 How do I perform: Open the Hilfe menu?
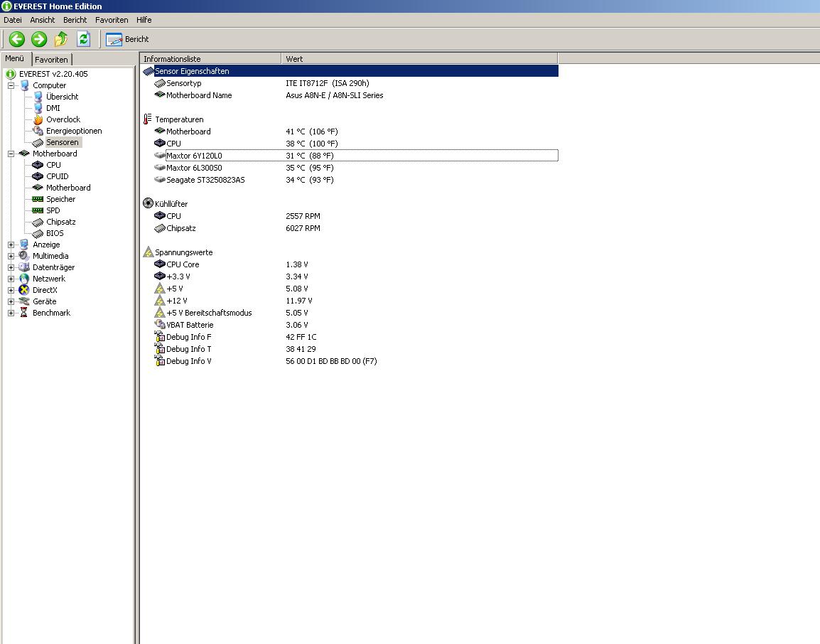pyautogui.click(x=144, y=20)
